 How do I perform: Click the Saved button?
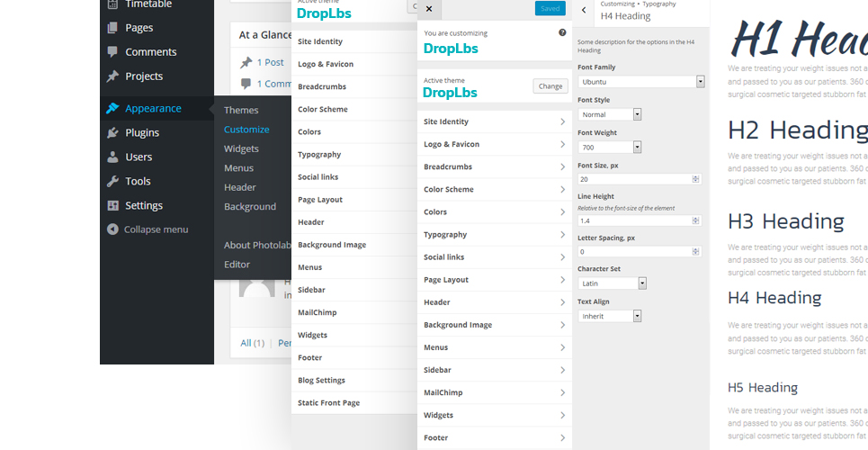coord(550,8)
